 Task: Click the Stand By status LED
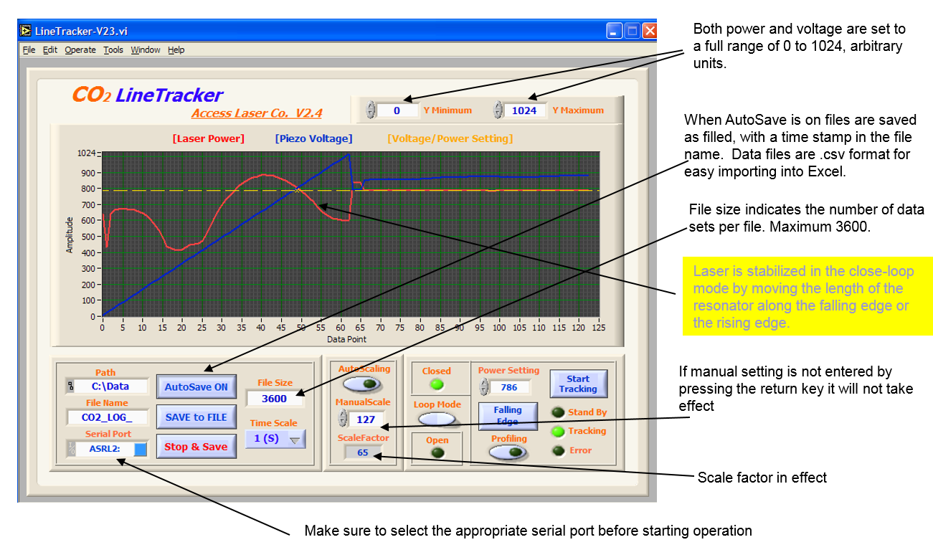pos(557,412)
